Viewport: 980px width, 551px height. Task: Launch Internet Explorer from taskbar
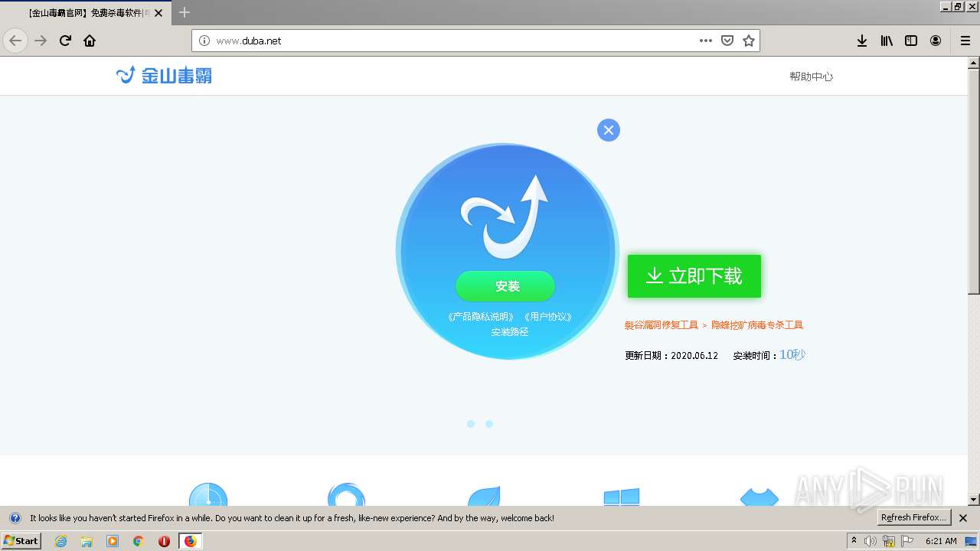coord(61,541)
